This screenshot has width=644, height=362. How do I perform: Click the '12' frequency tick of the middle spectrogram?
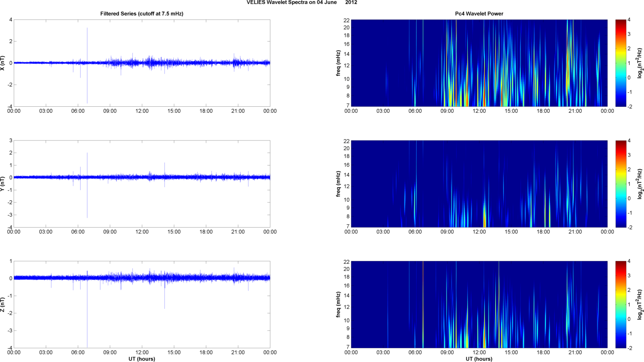click(x=346, y=186)
